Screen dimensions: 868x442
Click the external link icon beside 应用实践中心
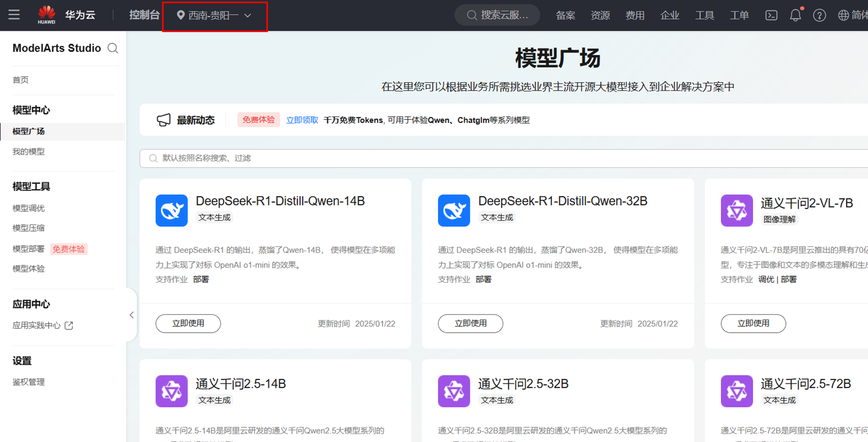[69, 325]
